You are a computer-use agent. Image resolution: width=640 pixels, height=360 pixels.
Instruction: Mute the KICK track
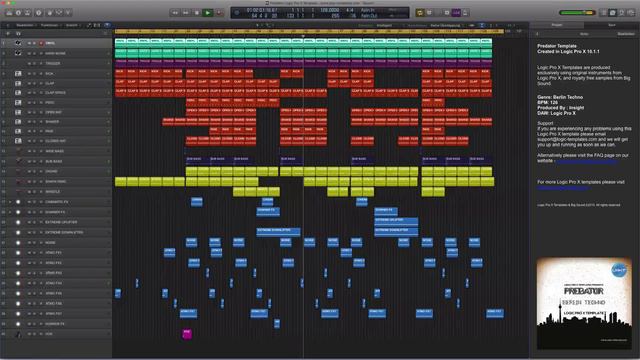29,74
